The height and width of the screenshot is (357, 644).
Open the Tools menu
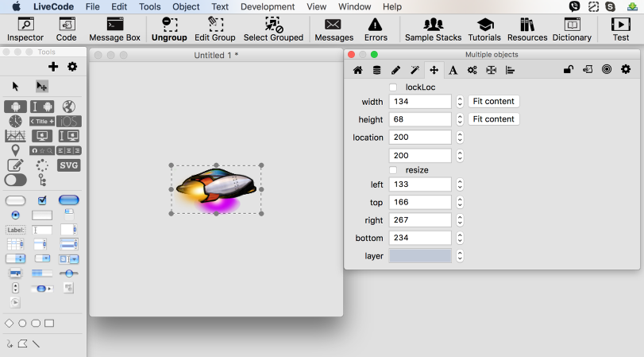[x=149, y=6]
